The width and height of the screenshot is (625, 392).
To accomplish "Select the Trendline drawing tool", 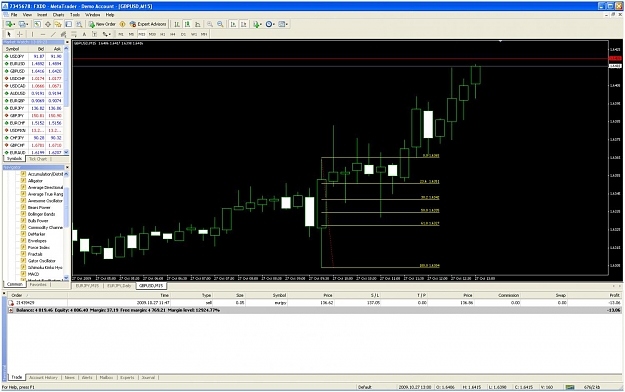I will coord(53,34).
